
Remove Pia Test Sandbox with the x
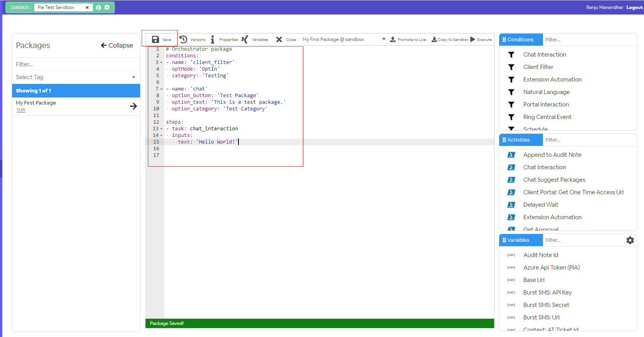[87, 7]
